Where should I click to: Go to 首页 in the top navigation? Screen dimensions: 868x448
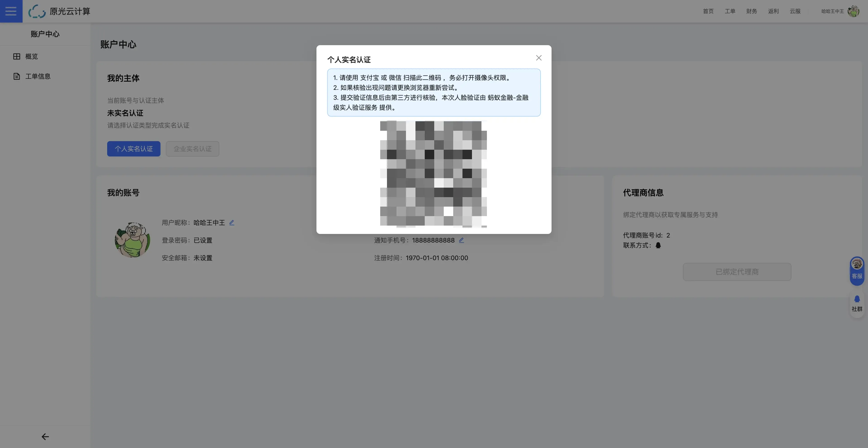708,11
